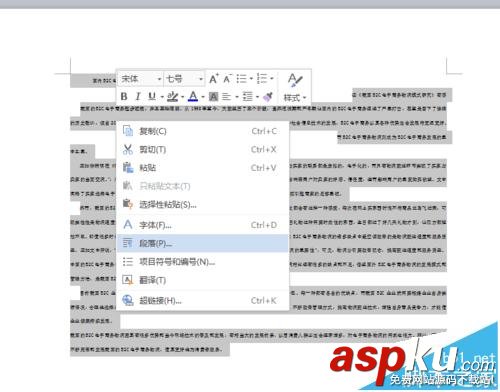500x392 pixels.
Task: Toggle character shading icon
Action: point(213,97)
